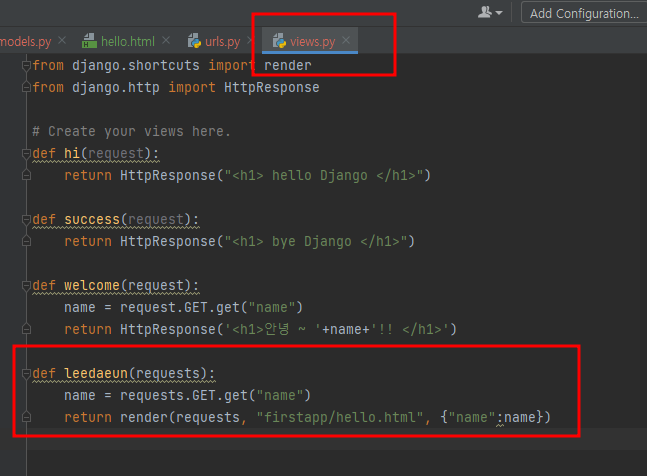The width and height of the screenshot is (647, 476).
Task: Switch to the models.py tab
Action: (x=26, y=41)
